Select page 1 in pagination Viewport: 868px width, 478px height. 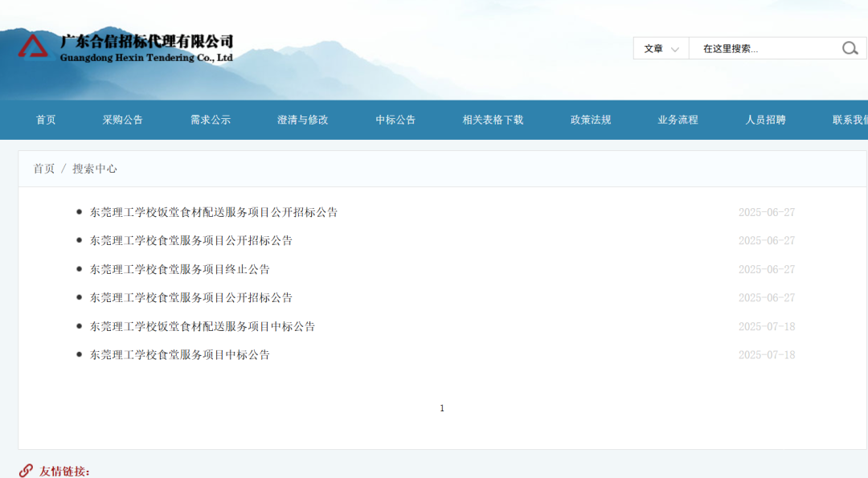(442, 408)
